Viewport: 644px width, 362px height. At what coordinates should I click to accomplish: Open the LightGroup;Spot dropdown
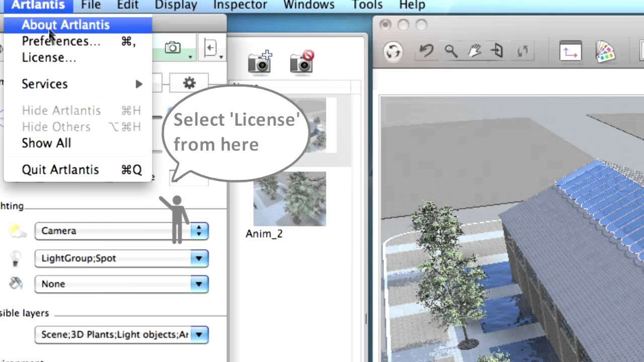tap(121, 258)
